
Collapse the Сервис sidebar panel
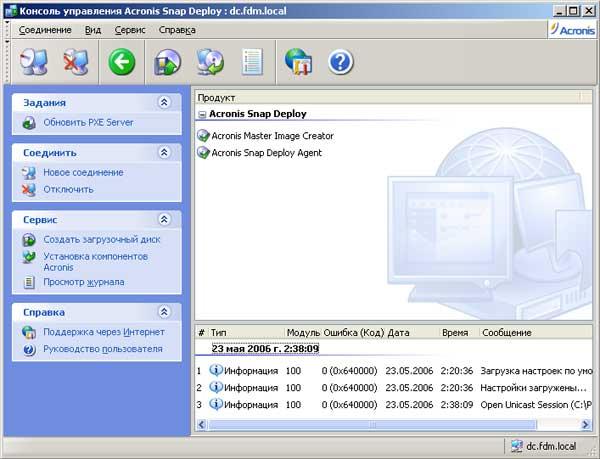(164, 219)
